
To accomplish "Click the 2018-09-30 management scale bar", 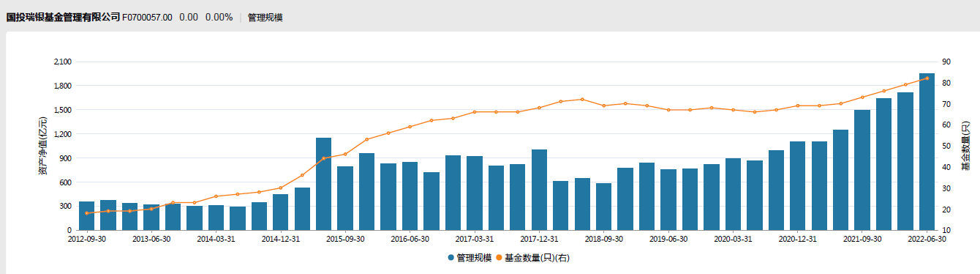I will pos(603,207).
